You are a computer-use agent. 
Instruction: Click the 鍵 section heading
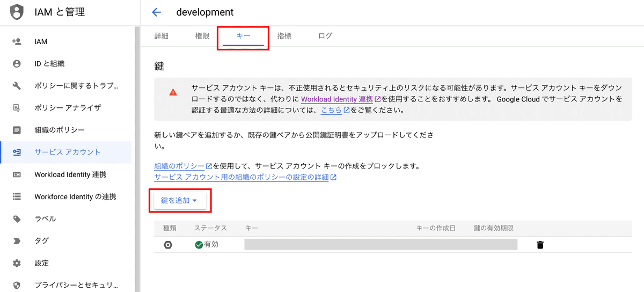coord(159,67)
